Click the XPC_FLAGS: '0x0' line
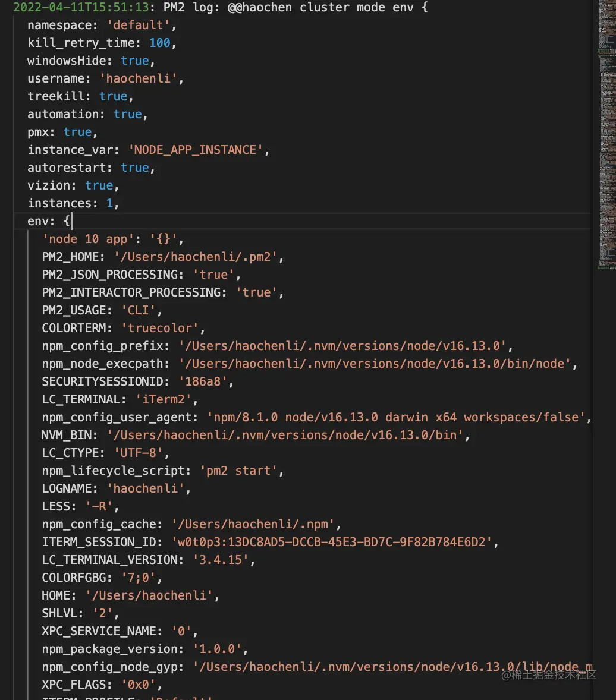The width and height of the screenshot is (616, 700). pyautogui.click(x=102, y=685)
